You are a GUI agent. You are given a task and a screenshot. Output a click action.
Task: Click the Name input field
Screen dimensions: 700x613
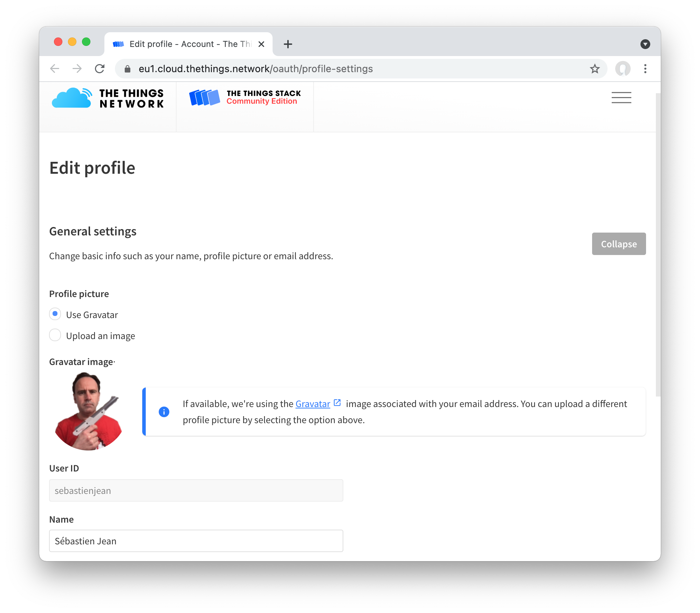[x=196, y=541]
